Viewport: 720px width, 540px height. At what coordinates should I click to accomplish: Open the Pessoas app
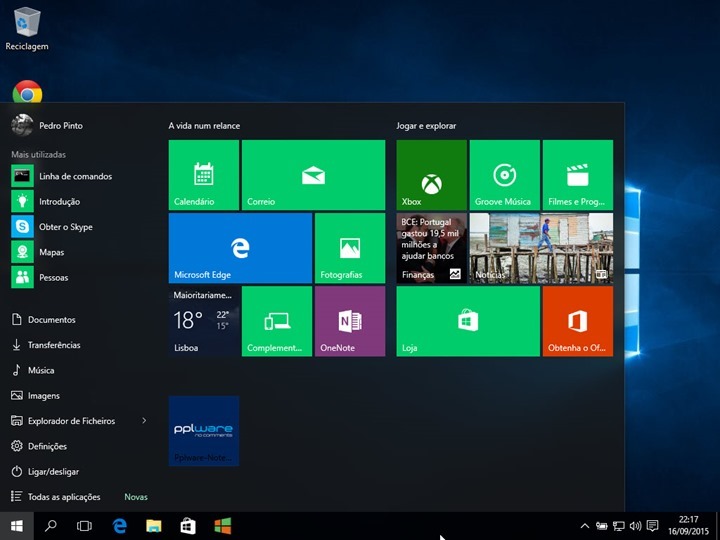click(40, 277)
